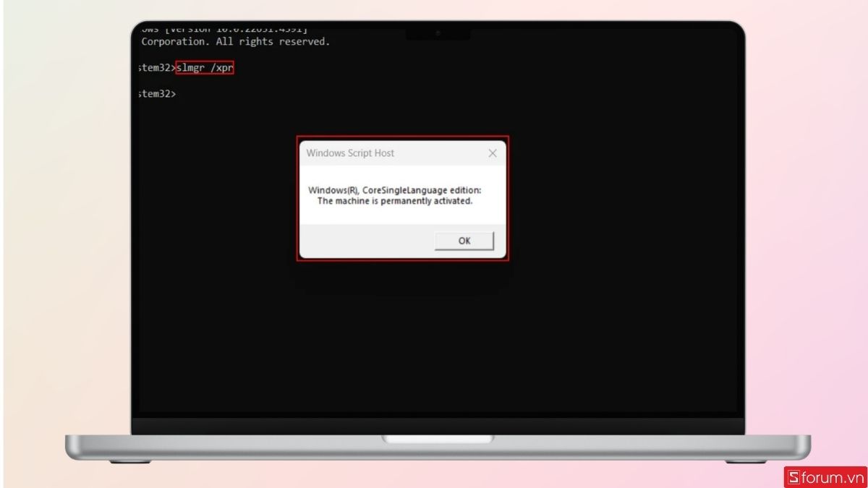This screenshot has width=868, height=488.
Task: Click OK in Windows Script Host dialog
Action: (x=464, y=241)
